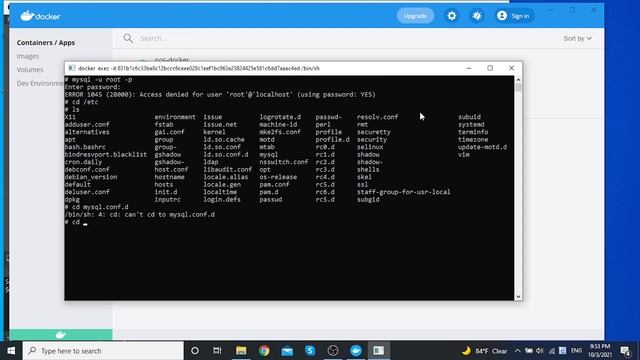Open weather widget showing 84°F Clear

[484, 351]
